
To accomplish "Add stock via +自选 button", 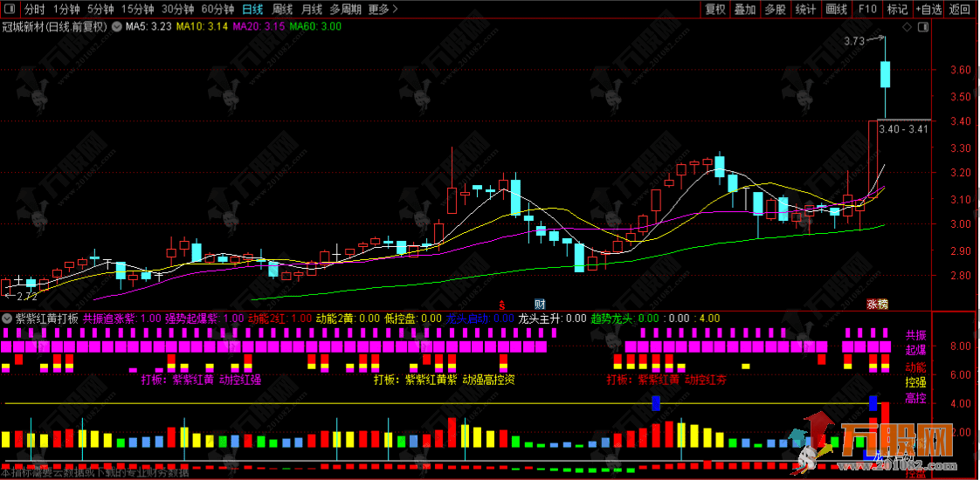I will (928, 9).
